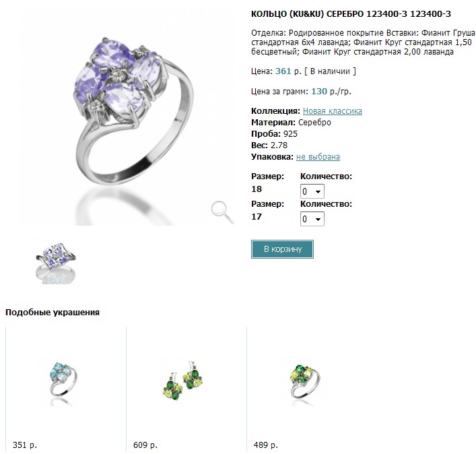Expand the quantity dropdown for size 18
The image size is (476, 454).
(312, 191)
